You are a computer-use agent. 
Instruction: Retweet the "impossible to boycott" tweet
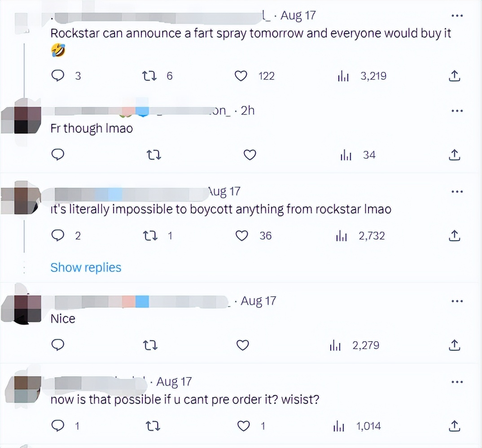point(149,236)
